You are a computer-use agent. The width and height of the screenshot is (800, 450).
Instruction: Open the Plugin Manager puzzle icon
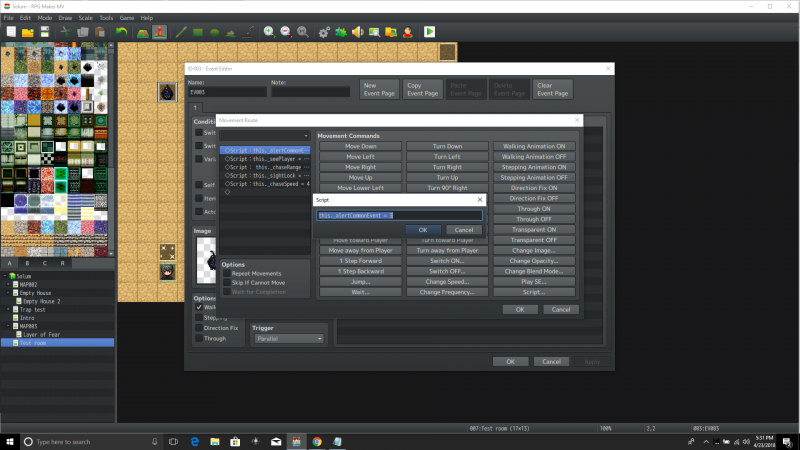click(341, 32)
